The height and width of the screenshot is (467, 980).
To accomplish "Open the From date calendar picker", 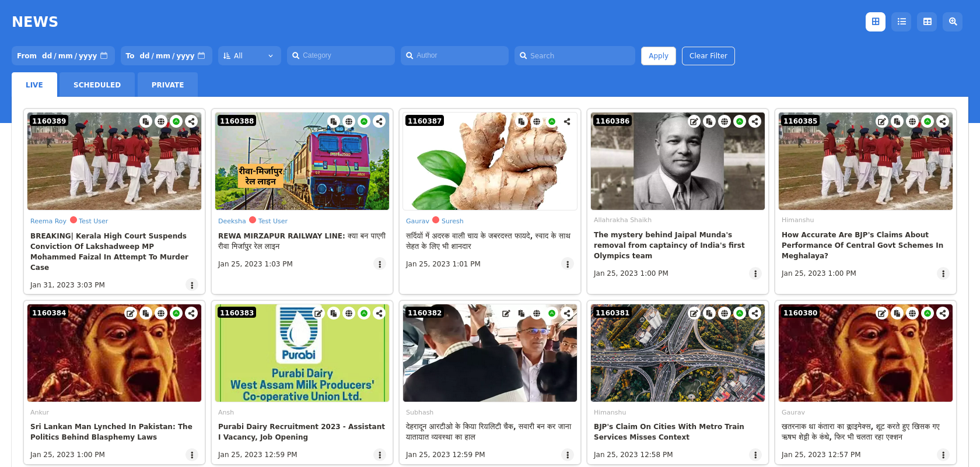I will coord(104,56).
